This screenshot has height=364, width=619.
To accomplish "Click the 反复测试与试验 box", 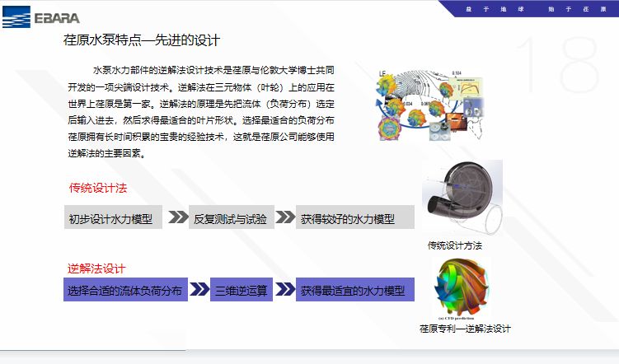I will pos(230,218).
